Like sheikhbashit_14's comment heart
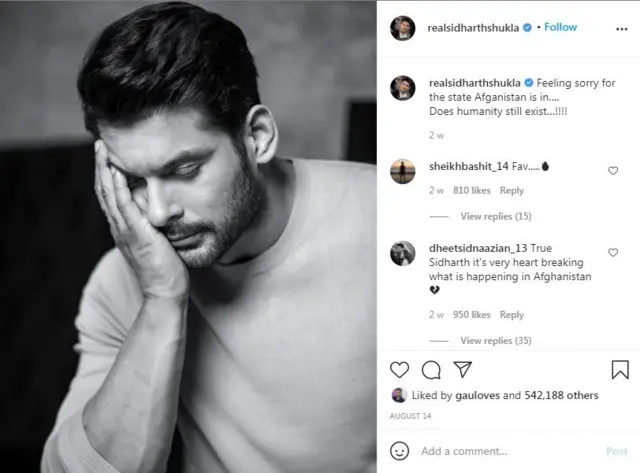 (613, 171)
